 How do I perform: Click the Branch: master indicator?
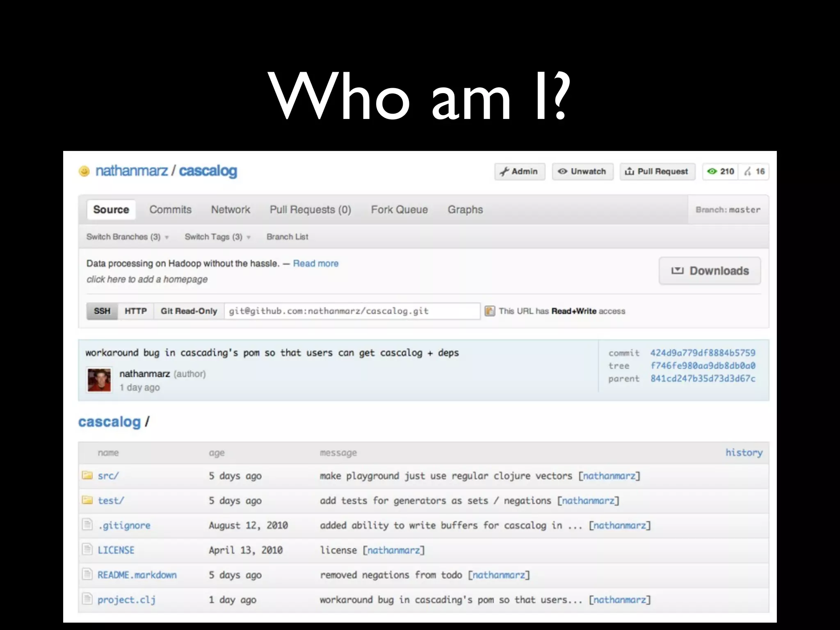pos(728,210)
